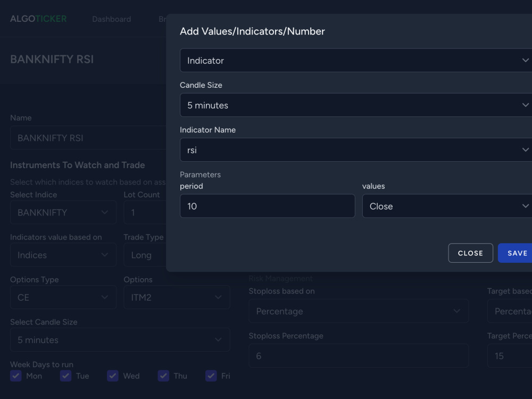This screenshot has height=399, width=532.
Task: Open the Indicators value based on dropdown
Action: [x=63, y=255]
